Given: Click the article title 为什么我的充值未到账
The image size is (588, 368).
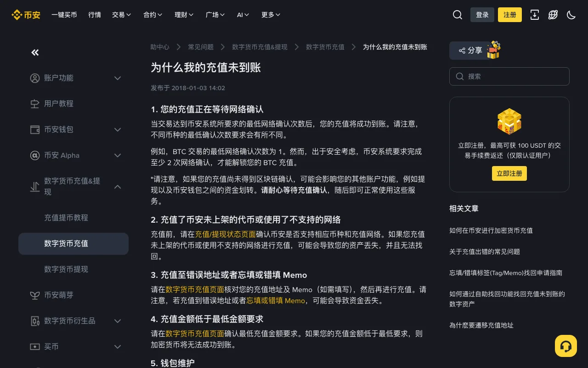Looking at the screenshot, I should (206, 68).
